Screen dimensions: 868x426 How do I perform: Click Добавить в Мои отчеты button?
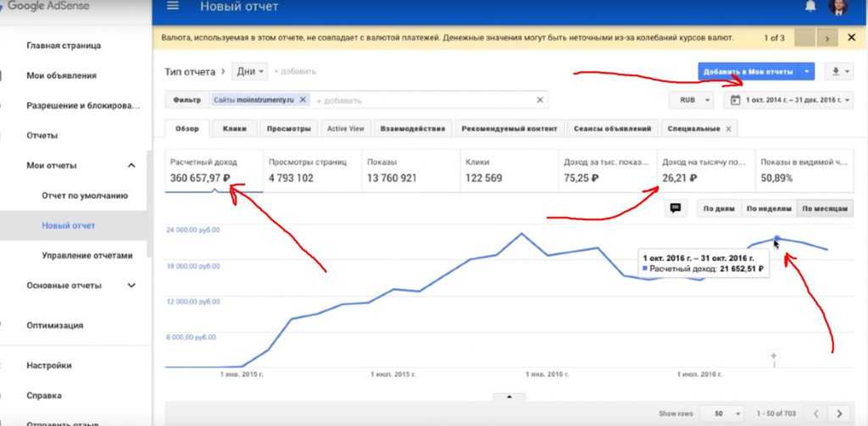click(x=748, y=72)
